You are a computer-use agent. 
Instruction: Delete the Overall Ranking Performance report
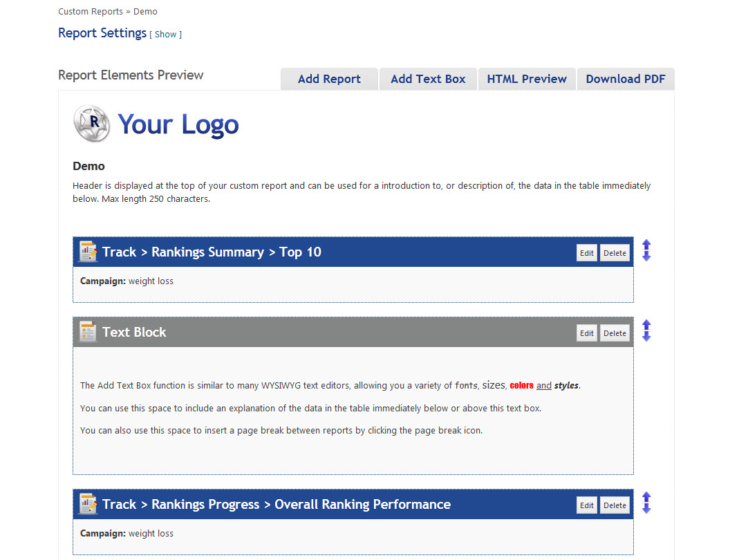coord(615,505)
